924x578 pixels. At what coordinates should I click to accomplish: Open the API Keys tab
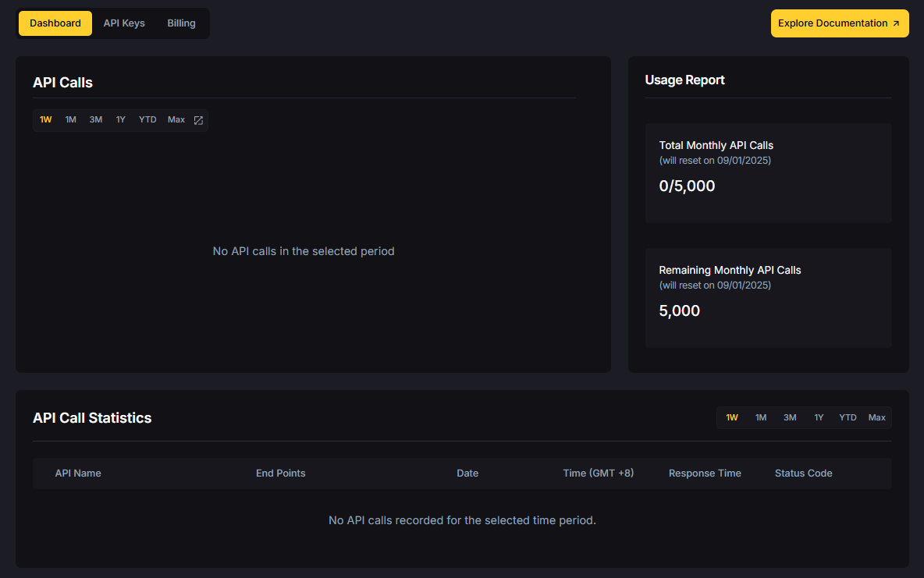(123, 23)
